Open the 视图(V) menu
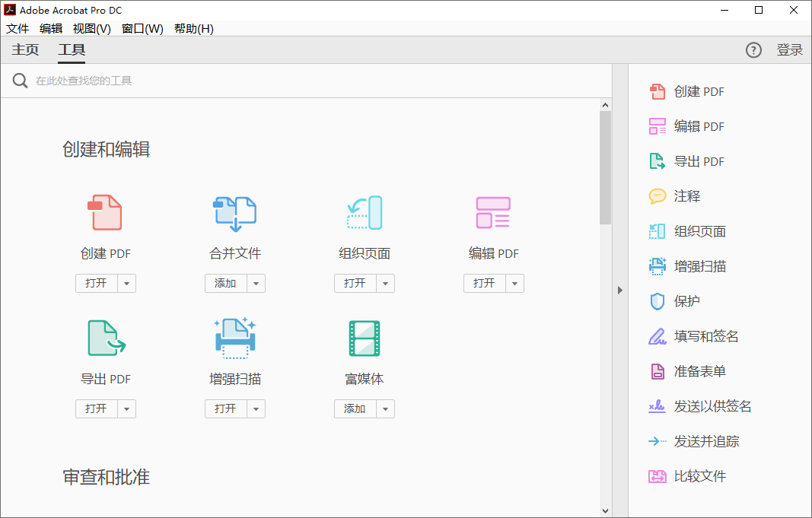This screenshot has width=812, height=518. coord(91,28)
